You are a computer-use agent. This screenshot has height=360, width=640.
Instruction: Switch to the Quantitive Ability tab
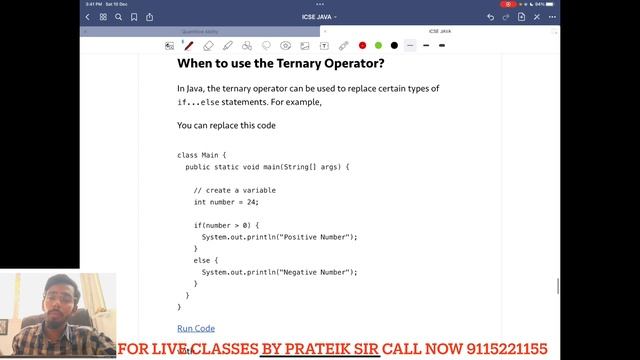pyautogui.click(x=200, y=31)
